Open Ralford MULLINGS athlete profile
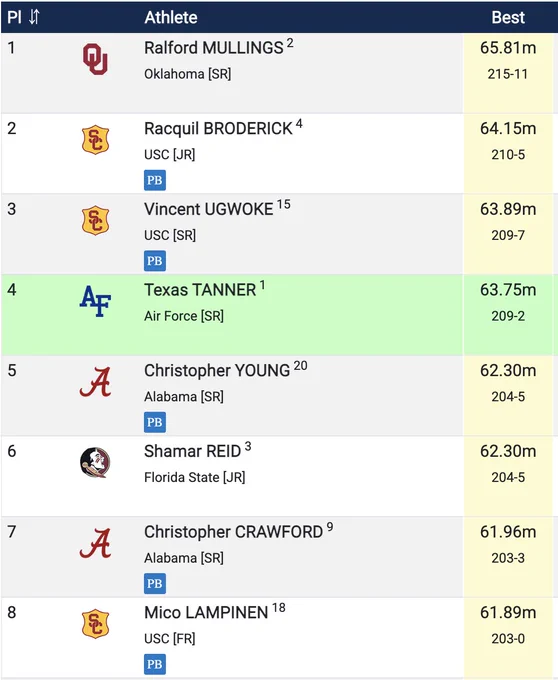The height and width of the screenshot is (680, 558). tap(214, 48)
